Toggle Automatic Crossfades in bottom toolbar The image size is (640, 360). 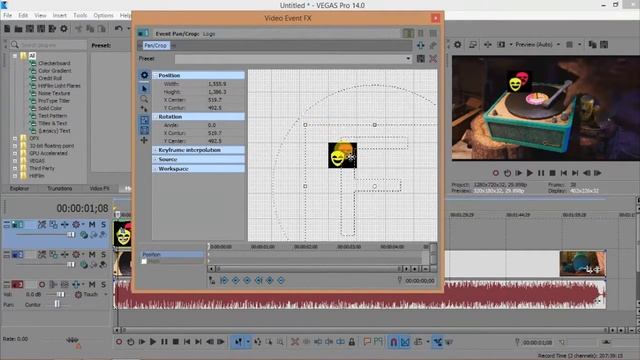(405, 342)
